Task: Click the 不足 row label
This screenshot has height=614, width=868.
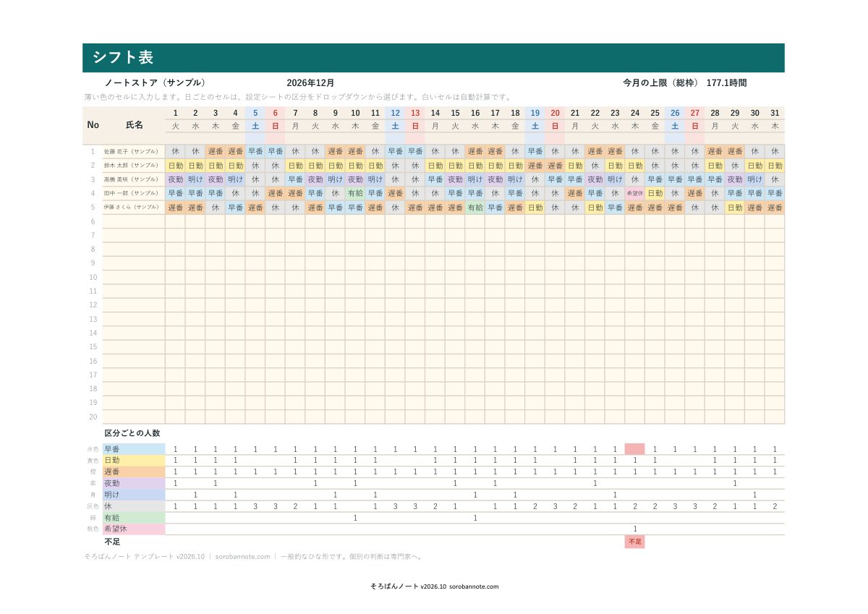Action: [112, 542]
